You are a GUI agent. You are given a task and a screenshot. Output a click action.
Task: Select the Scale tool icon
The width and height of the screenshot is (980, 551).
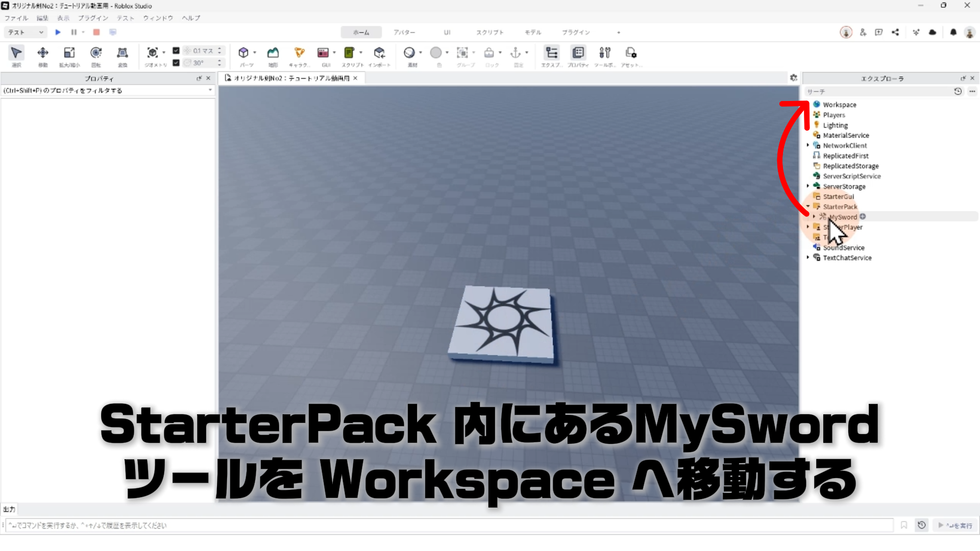69,53
